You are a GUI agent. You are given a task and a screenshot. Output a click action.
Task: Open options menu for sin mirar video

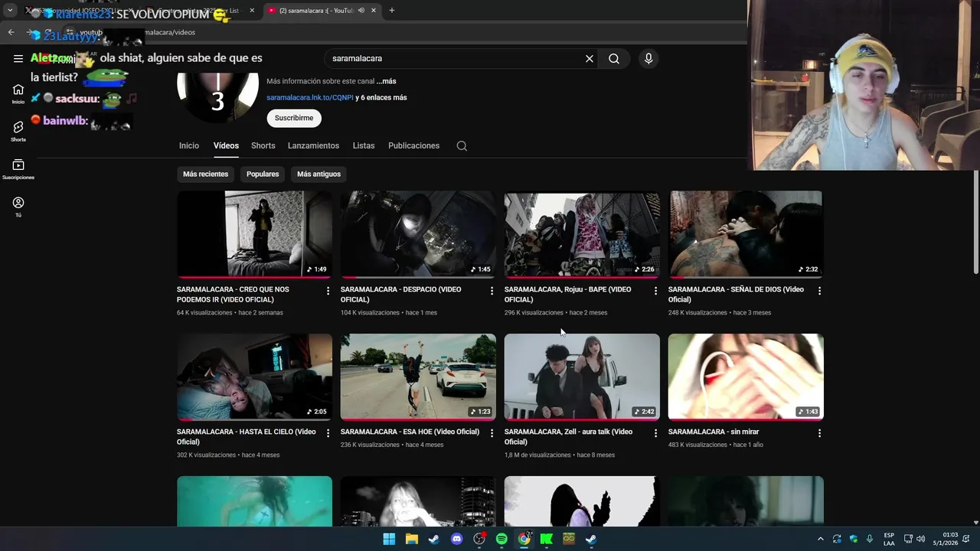tap(819, 433)
